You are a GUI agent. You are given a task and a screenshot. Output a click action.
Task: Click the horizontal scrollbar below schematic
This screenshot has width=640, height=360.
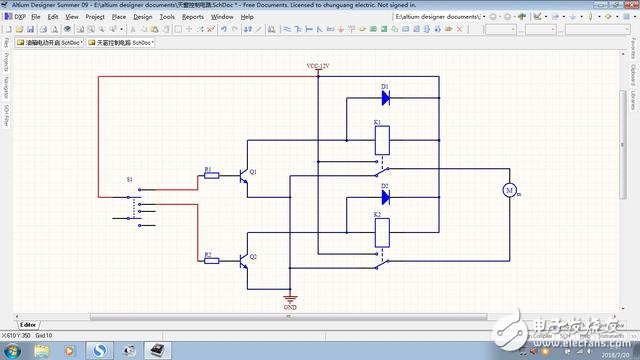tap(289, 316)
